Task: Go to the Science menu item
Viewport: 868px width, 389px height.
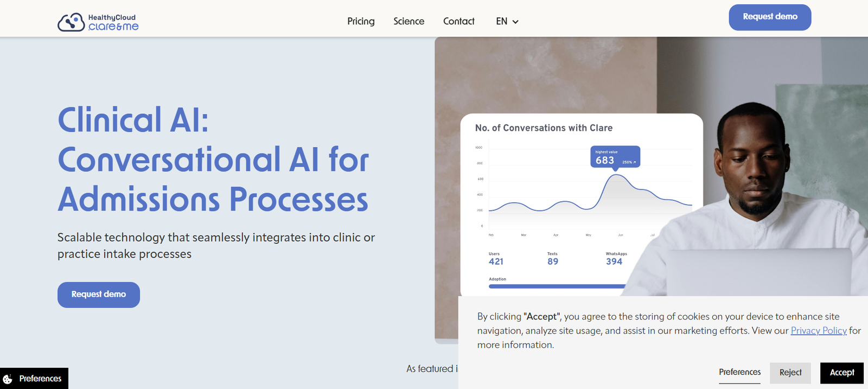Action: [409, 21]
